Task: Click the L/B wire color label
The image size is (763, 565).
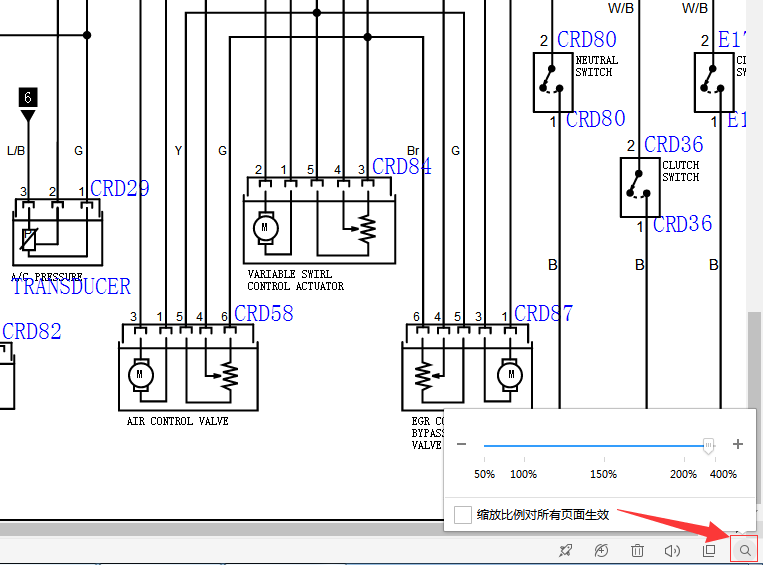Action: [x=16, y=151]
